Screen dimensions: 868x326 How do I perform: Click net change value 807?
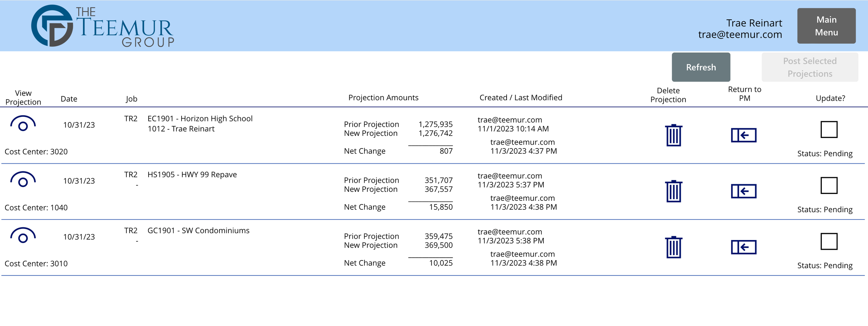(446, 151)
